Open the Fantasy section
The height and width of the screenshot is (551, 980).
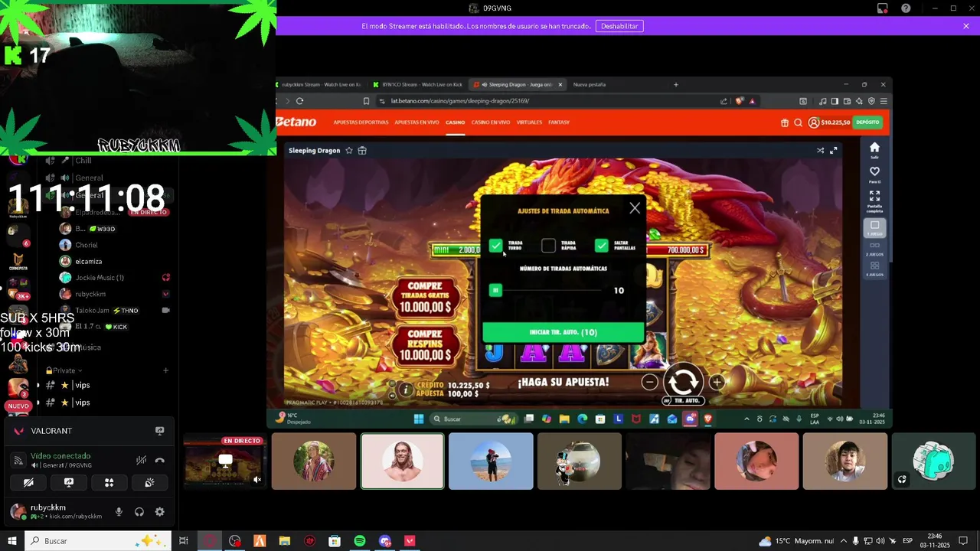point(559,122)
